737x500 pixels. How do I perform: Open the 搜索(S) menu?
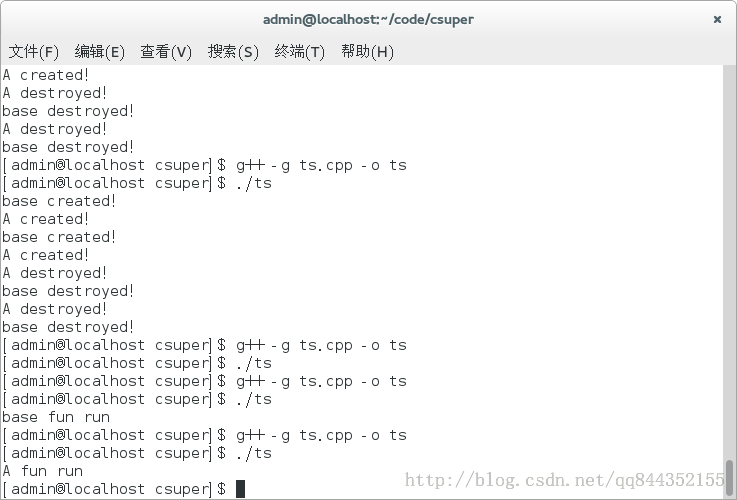pos(233,51)
